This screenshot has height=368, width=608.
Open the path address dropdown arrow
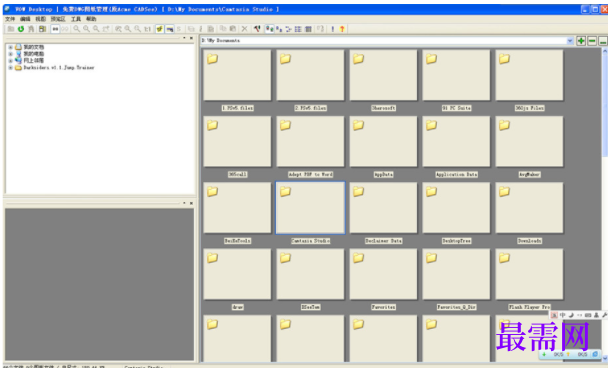tap(570, 41)
